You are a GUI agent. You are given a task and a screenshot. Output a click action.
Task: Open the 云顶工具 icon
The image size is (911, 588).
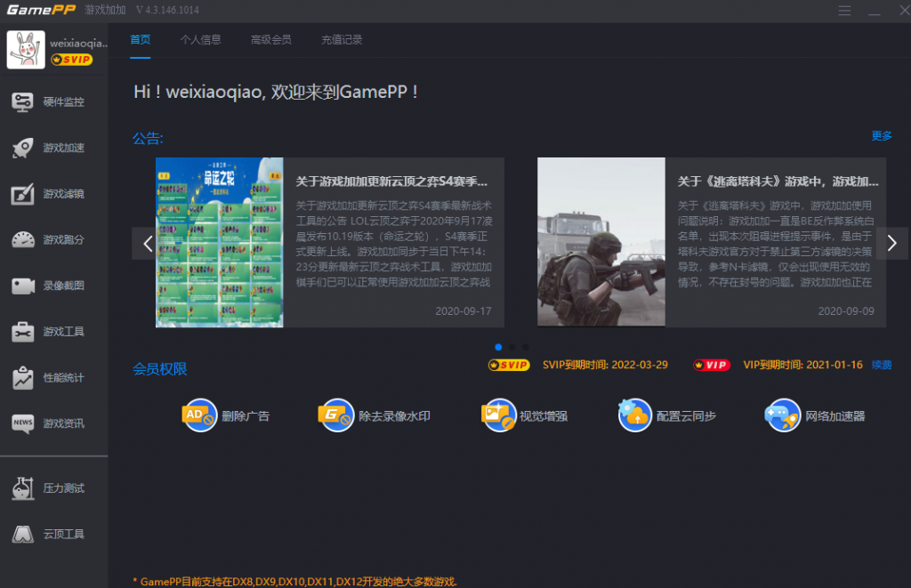22,534
